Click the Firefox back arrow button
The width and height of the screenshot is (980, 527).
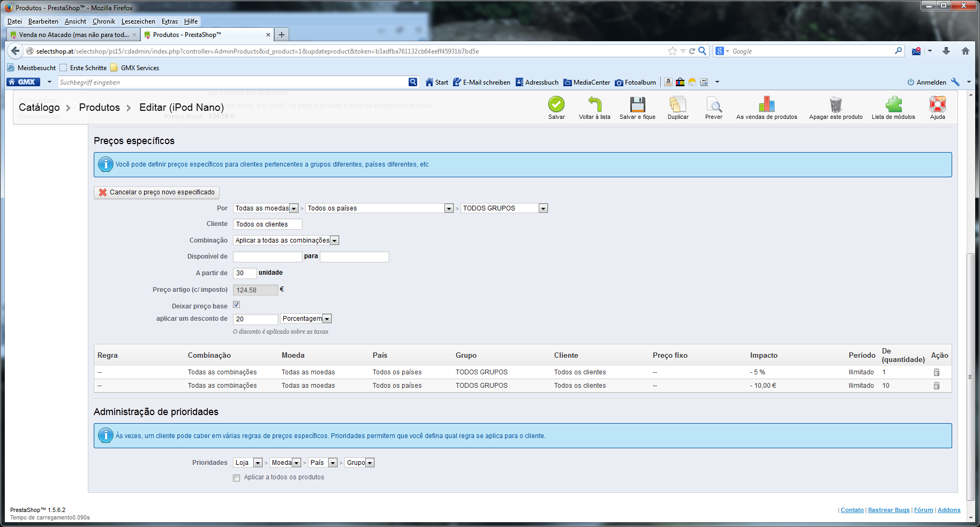point(16,51)
